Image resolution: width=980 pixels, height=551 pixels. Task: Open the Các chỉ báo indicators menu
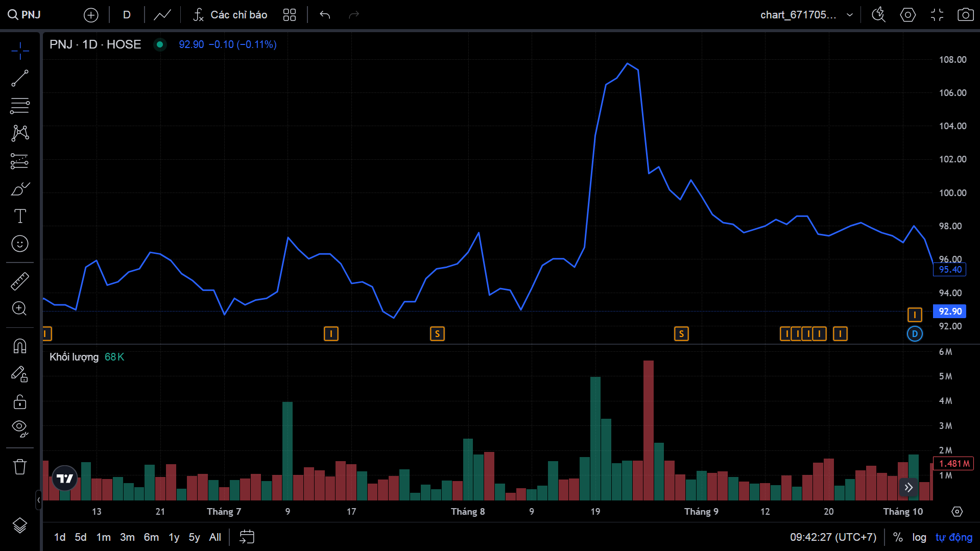point(230,15)
